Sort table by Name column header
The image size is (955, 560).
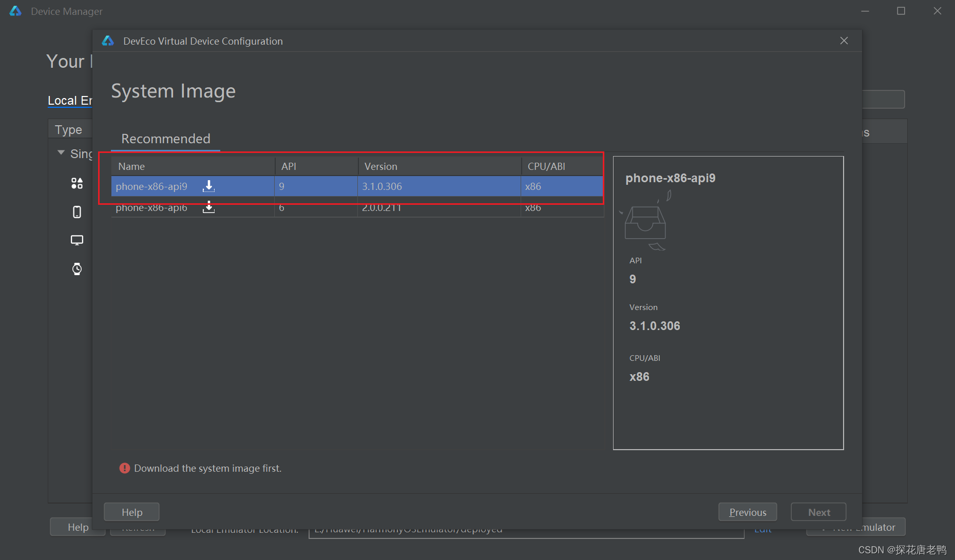click(193, 166)
